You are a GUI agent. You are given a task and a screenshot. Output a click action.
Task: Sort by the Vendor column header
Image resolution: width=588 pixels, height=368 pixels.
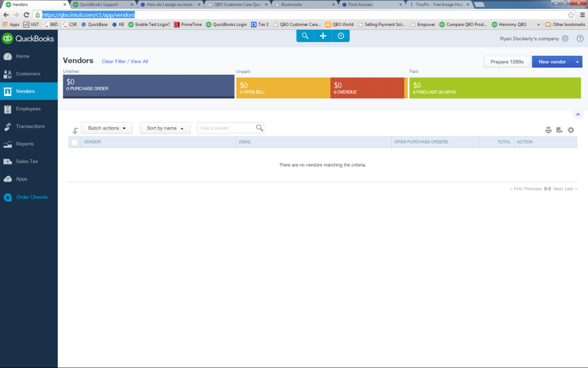click(92, 142)
